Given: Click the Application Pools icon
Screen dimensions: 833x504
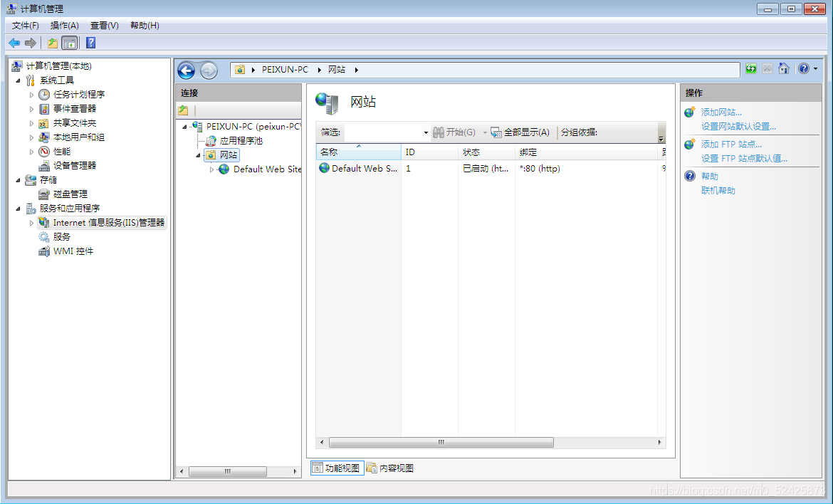Looking at the screenshot, I should tap(211, 141).
